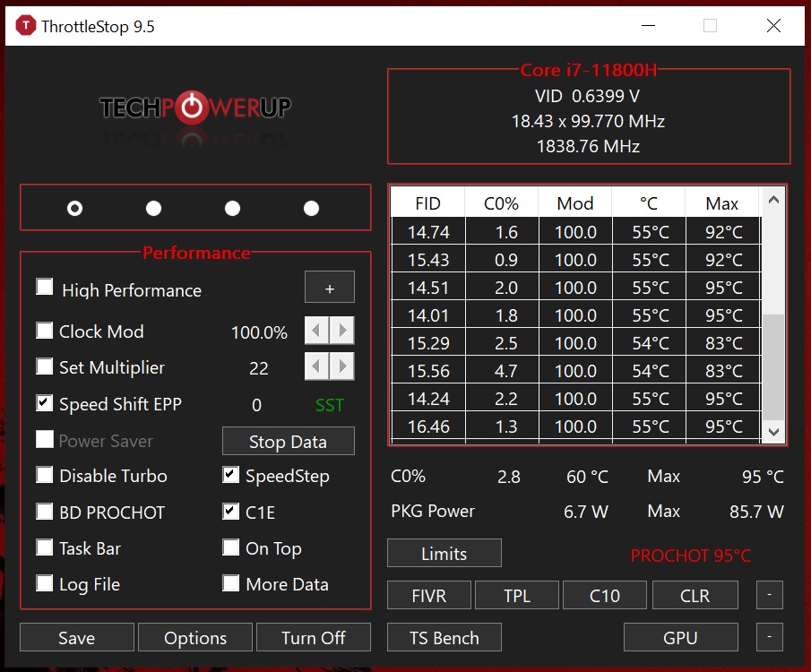Click the plus button beside High Performance
811x672 pixels.
coord(330,287)
